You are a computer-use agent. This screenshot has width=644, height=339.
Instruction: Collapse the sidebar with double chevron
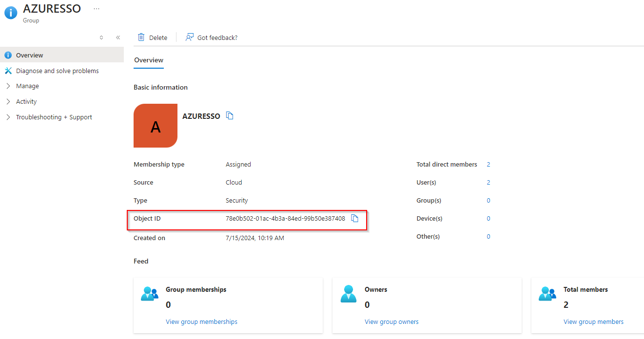(x=118, y=38)
